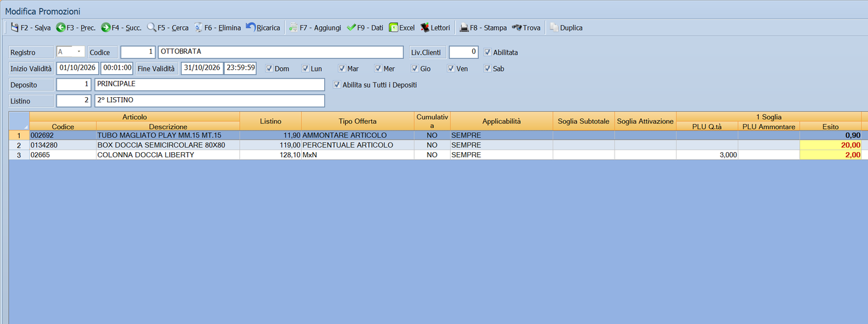Click the Codice field containing 1
Screen dimensions: 868x324
(x=138, y=52)
